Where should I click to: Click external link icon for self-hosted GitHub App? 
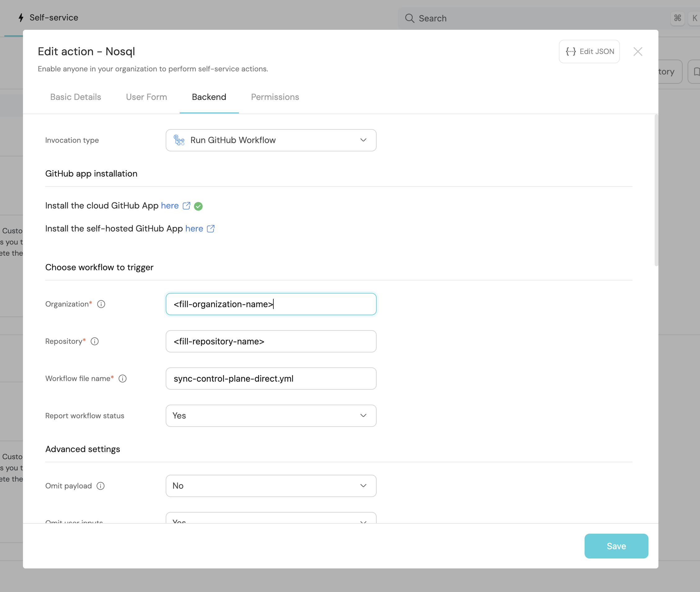211,229
